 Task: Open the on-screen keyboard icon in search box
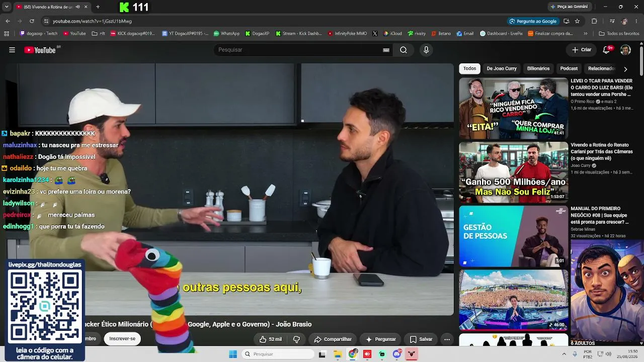386,50
